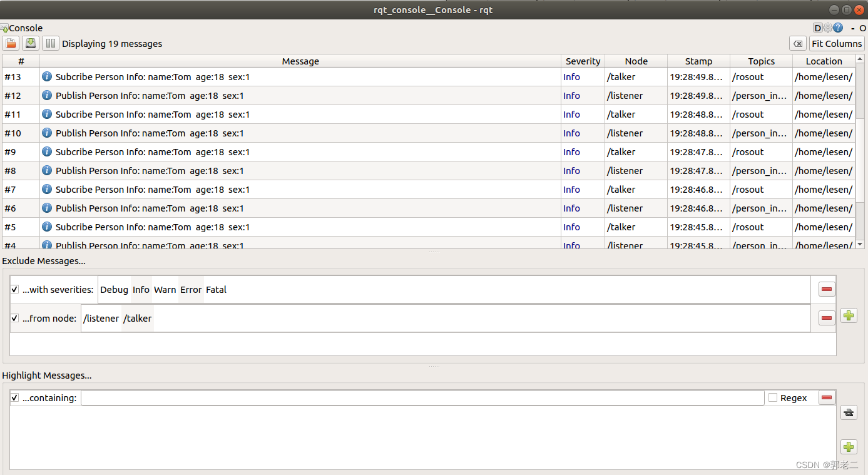Select /talker in node filter

(138, 319)
